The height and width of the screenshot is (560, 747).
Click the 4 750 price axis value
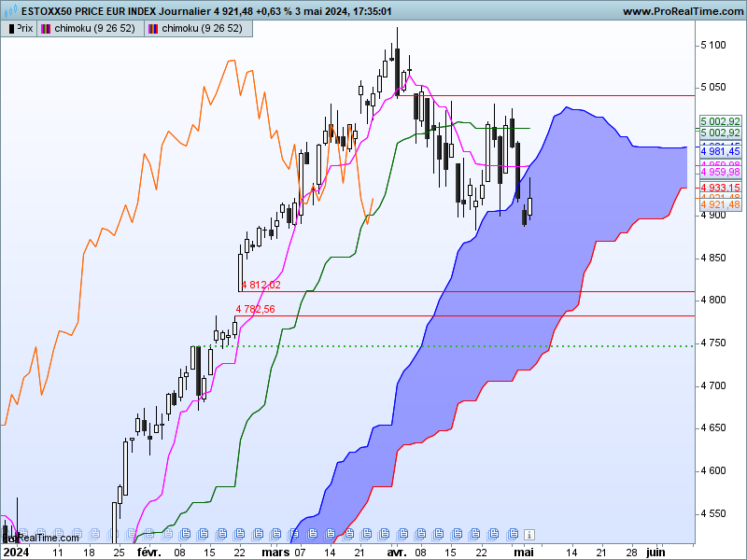point(713,343)
